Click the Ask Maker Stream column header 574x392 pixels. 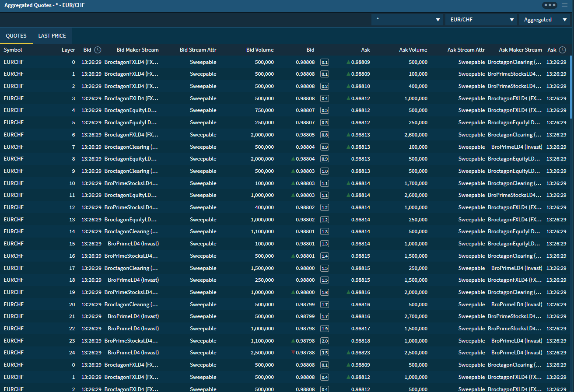(521, 50)
